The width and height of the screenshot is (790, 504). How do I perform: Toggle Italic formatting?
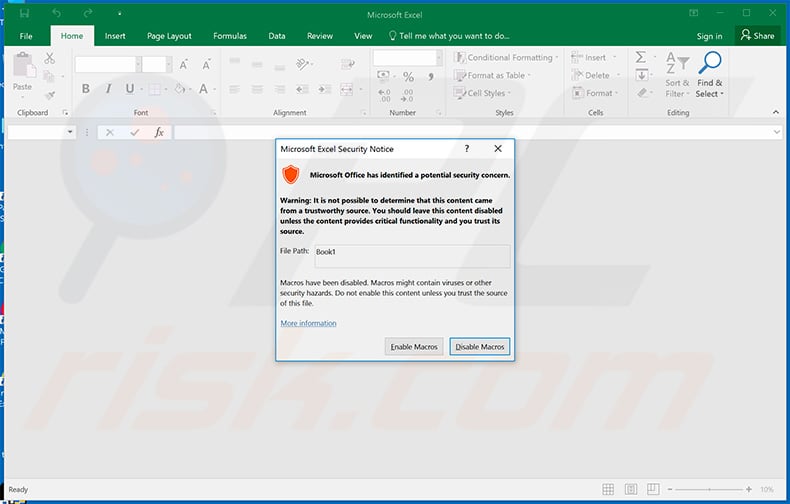(x=108, y=89)
